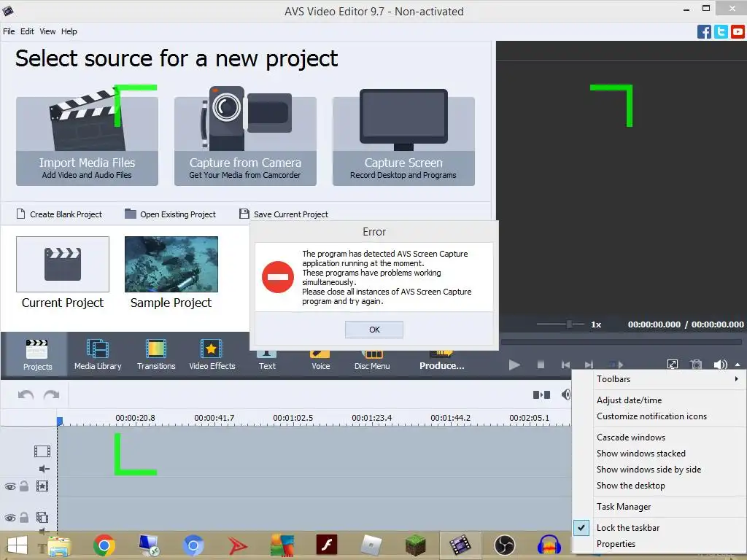Select Show windows side by side

coord(659,470)
